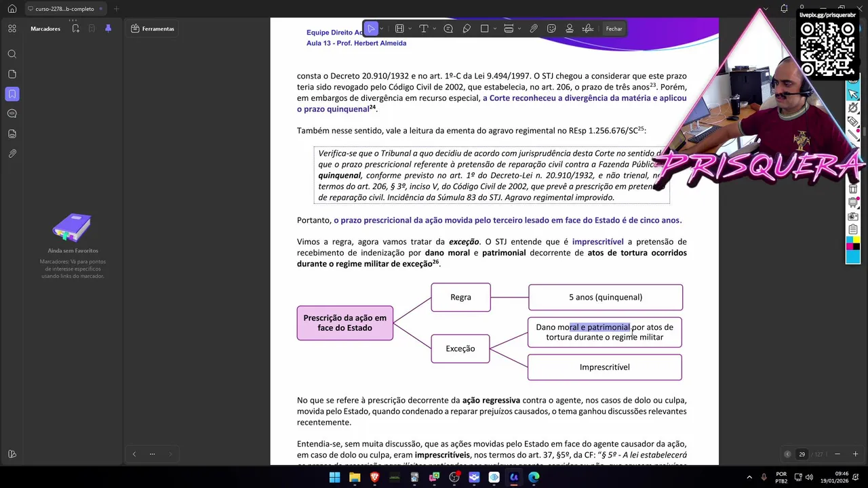The height and width of the screenshot is (488, 868).
Task: Open the attachments paperclip panel
Action: point(12,154)
